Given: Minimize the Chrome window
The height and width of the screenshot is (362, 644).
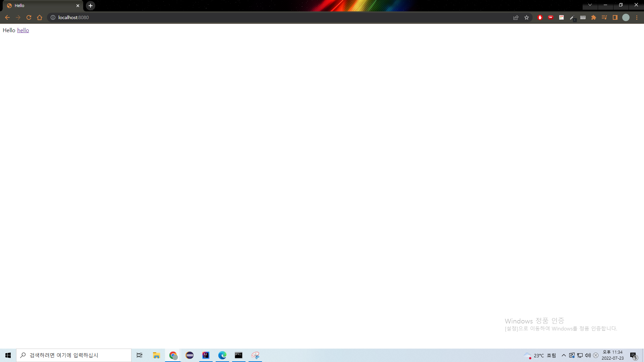Looking at the screenshot, I should click(x=605, y=5).
